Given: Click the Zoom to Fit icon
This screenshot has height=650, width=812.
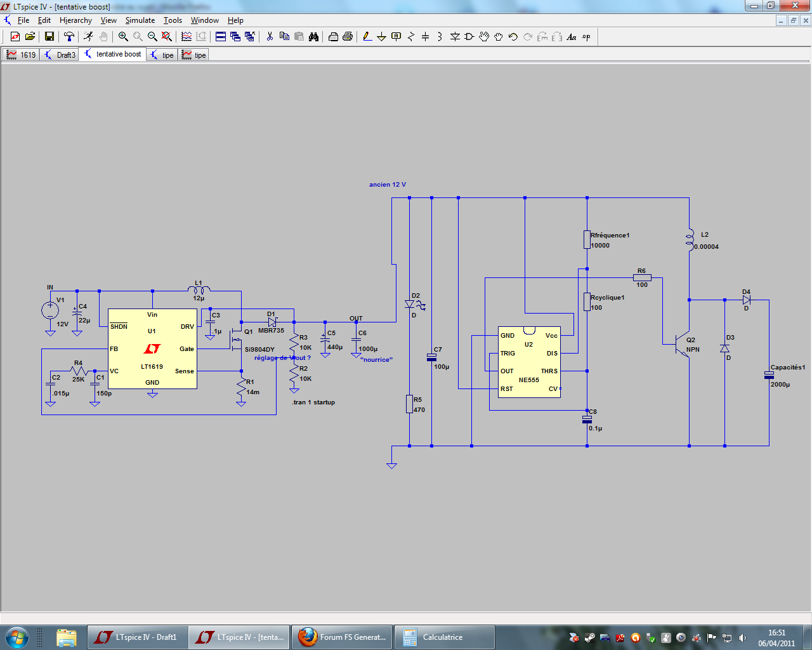Looking at the screenshot, I should 167,37.
